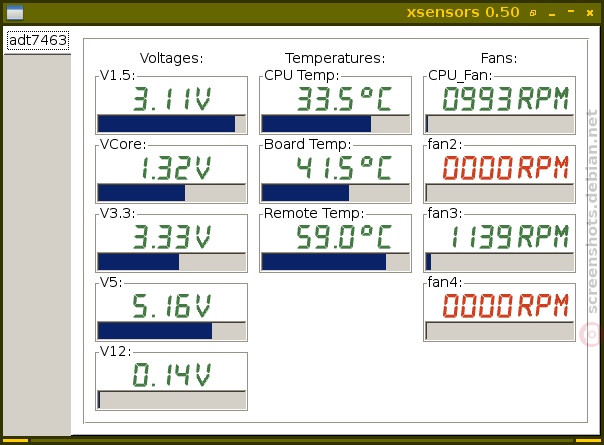Click the 1.32V VCore reading
Image resolution: width=604 pixels, height=445 pixels.
176,168
